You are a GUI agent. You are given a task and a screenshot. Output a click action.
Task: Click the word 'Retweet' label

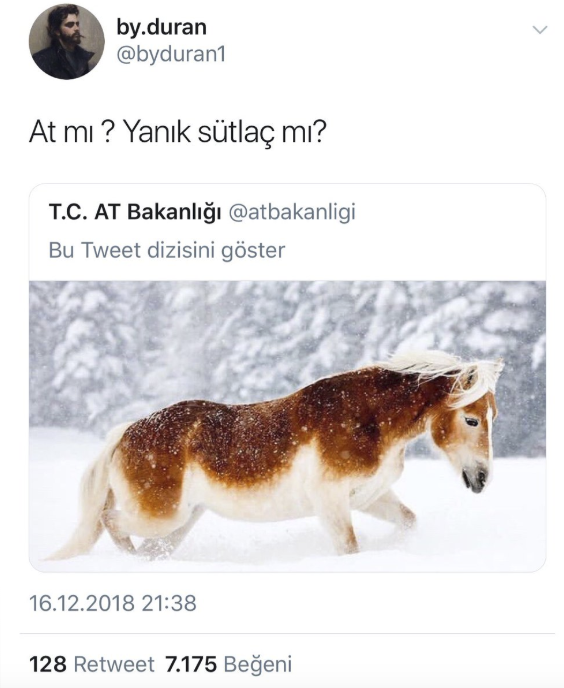pos(114,664)
